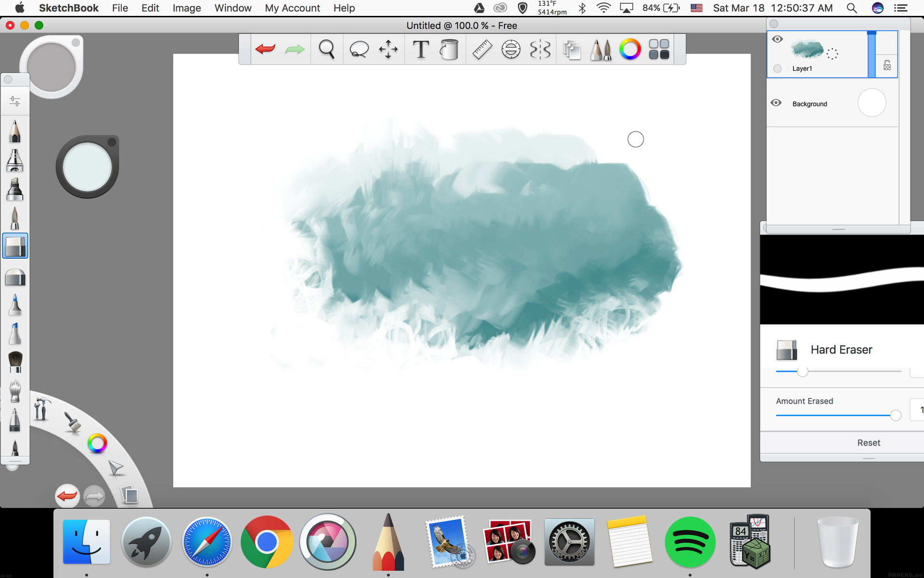
Task: Open the Brush Library icon
Action: (x=601, y=49)
